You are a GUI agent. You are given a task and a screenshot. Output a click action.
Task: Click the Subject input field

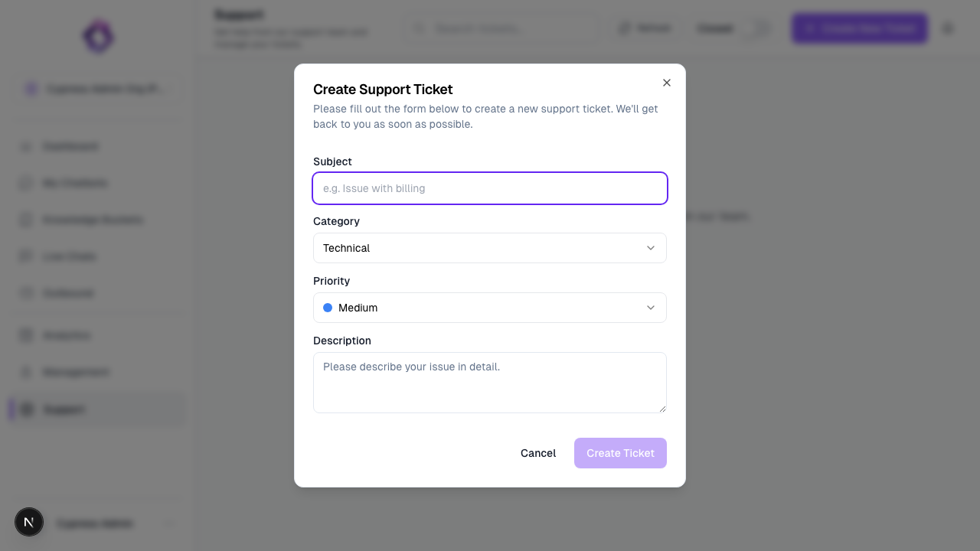(490, 188)
